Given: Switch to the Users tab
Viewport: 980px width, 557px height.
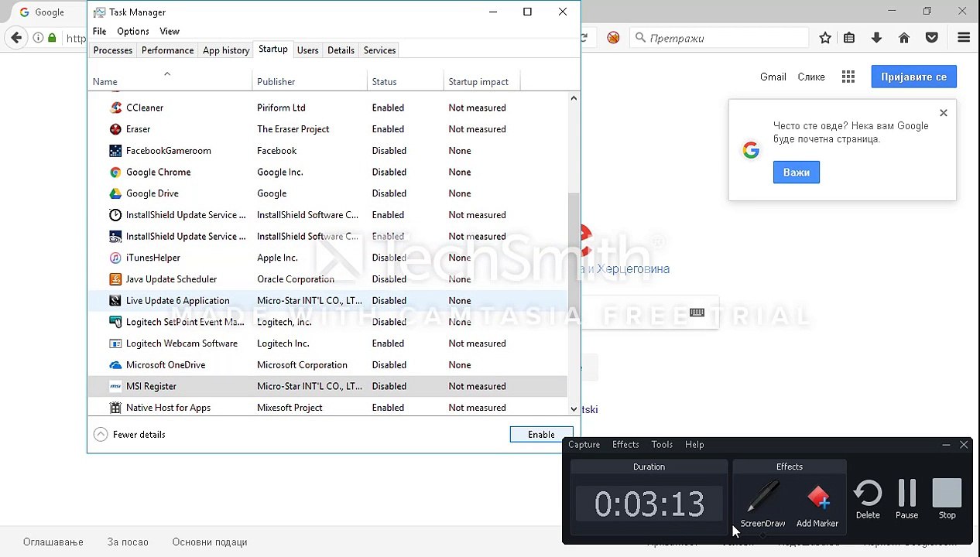Looking at the screenshot, I should (307, 50).
